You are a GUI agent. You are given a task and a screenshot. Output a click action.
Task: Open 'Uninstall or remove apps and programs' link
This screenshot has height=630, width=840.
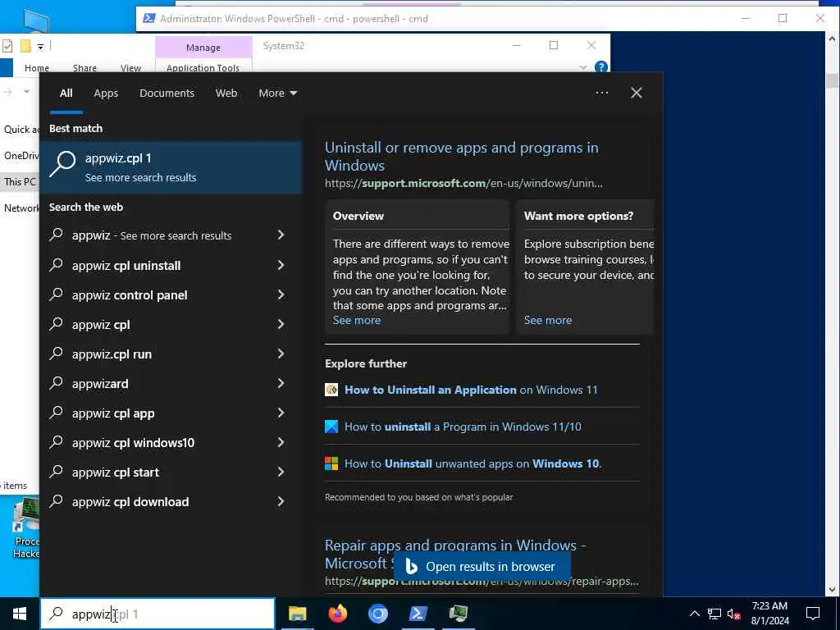461,157
